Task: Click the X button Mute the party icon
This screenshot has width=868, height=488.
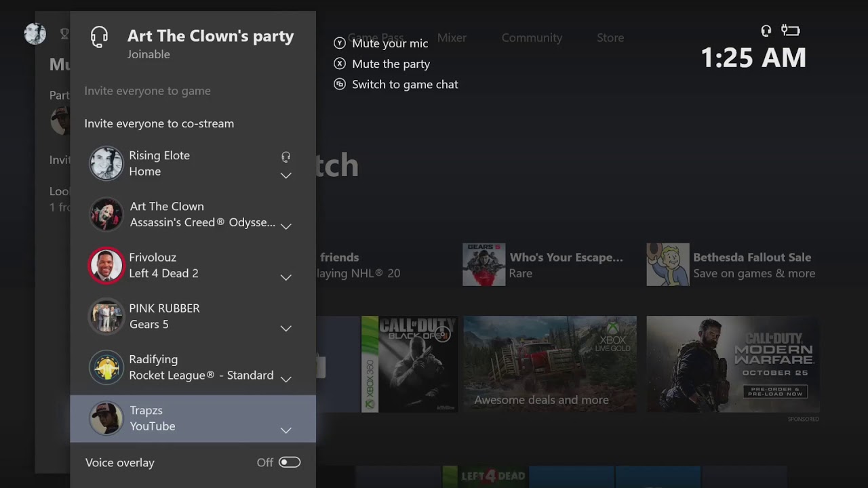Action: [x=340, y=64]
